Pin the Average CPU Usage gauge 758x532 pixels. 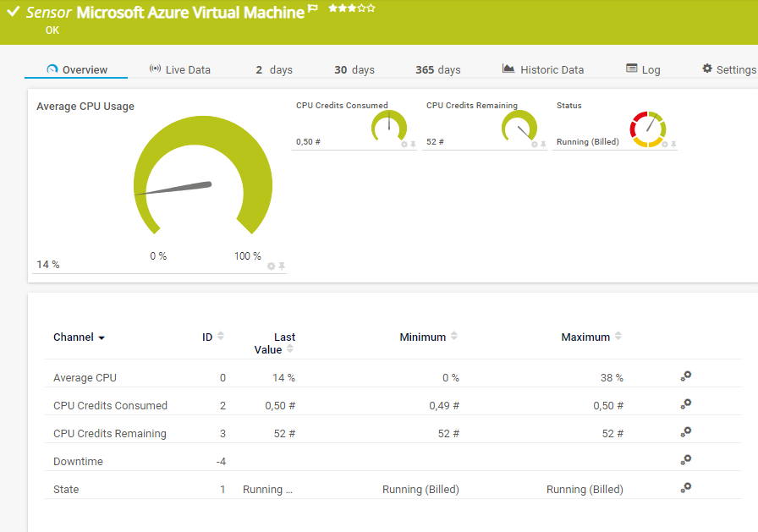[x=282, y=266]
